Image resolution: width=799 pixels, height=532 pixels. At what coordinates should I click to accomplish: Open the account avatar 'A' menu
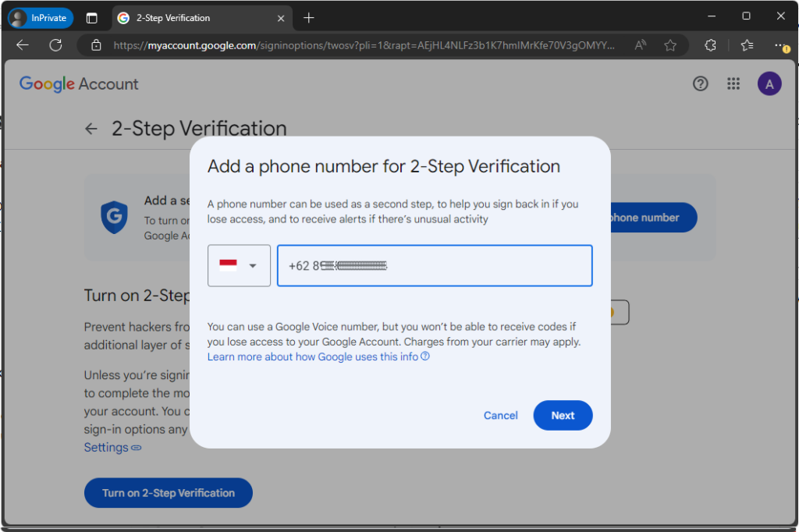pos(769,84)
